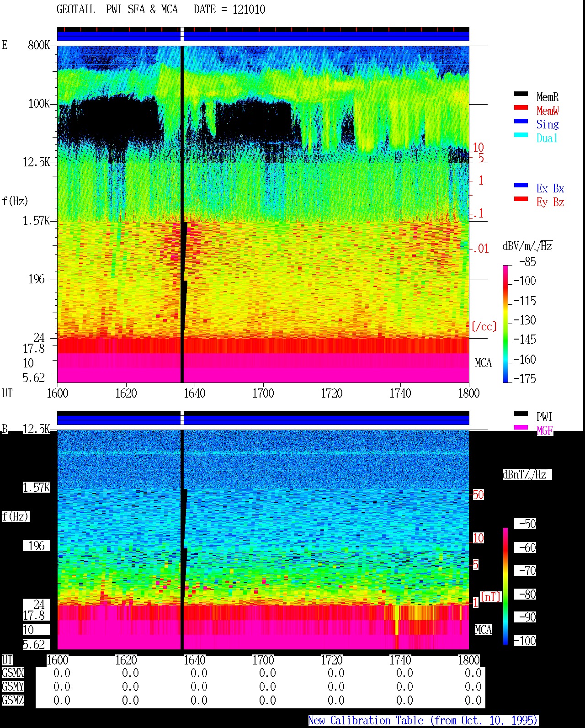Image resolution: width=585 pixels, height=728 pixels.
Task: Select the blue Ex Bx legend swatch
Action: pyautogui.click(x=521, y=186)
